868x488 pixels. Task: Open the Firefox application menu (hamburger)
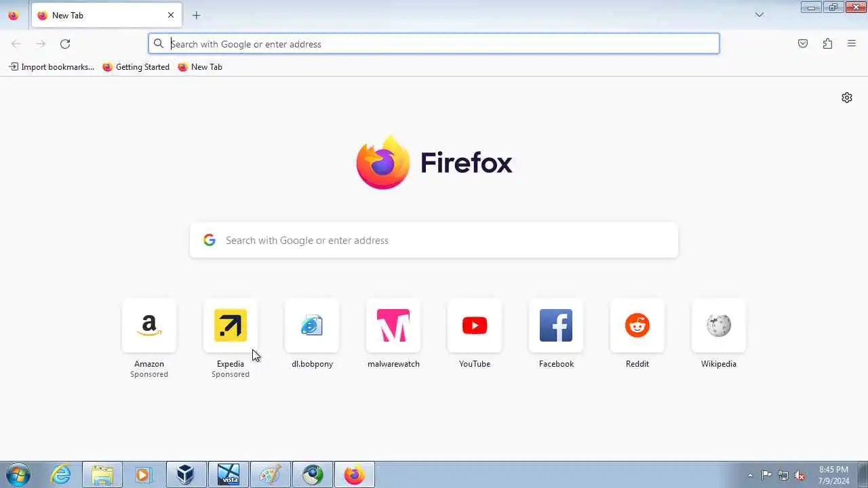(852, 44)
